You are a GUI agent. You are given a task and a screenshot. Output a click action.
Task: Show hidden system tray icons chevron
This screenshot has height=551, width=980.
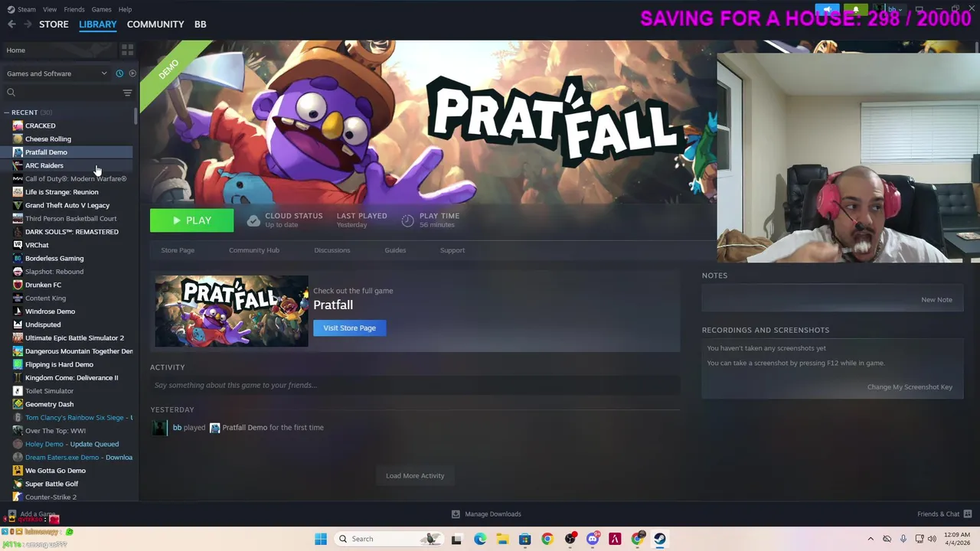tap(871, 539)
